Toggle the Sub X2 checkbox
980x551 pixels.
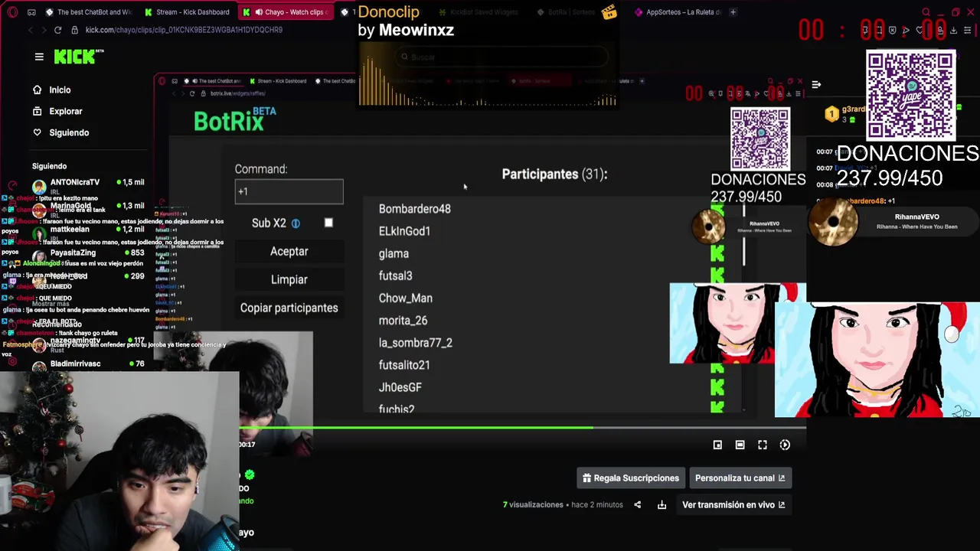[x=328, y=223]
